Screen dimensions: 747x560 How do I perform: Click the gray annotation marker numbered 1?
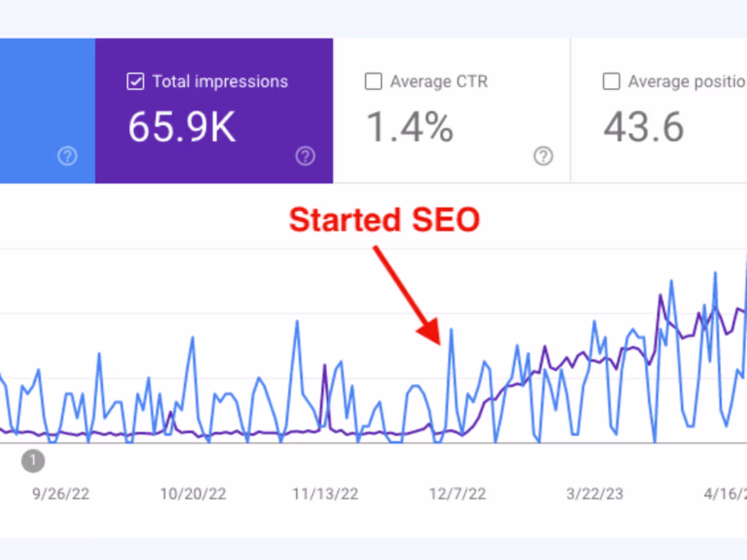[33, 460]
